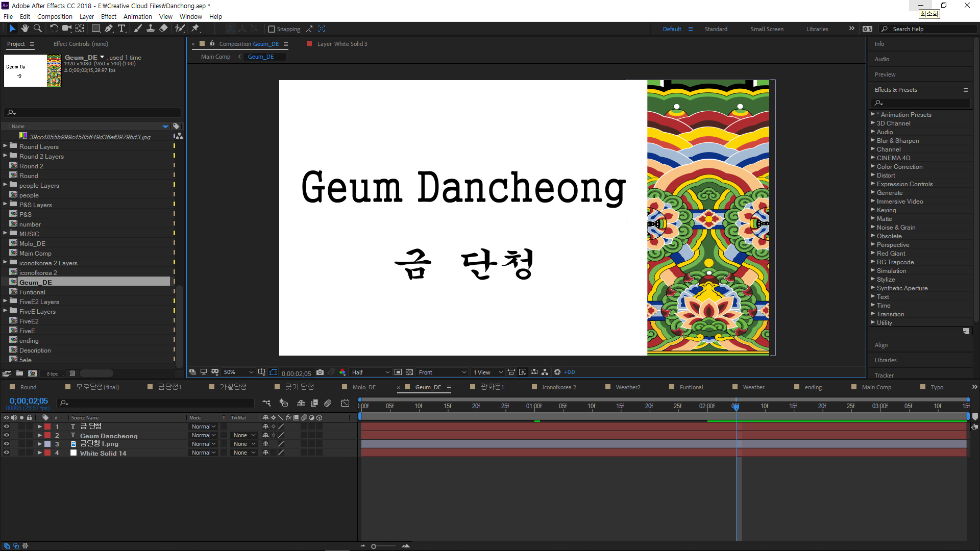Select the Pen tool
Image resolution: width=980 pixels, height=551 pixels.
(108, 29)
